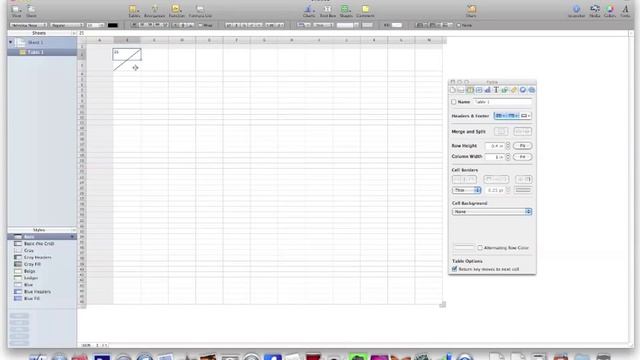Open the Media browser icon

pyautogui.click(x=595, y=11)
